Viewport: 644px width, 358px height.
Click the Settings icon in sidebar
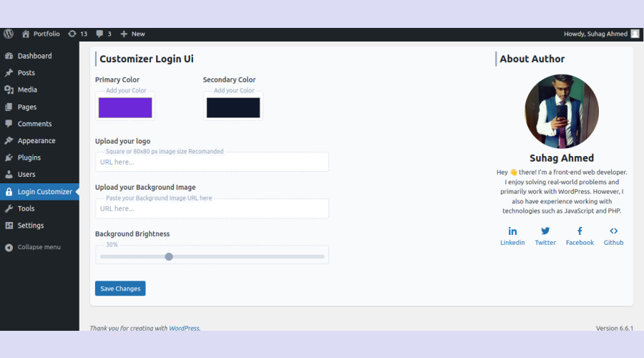click(9, 226)
